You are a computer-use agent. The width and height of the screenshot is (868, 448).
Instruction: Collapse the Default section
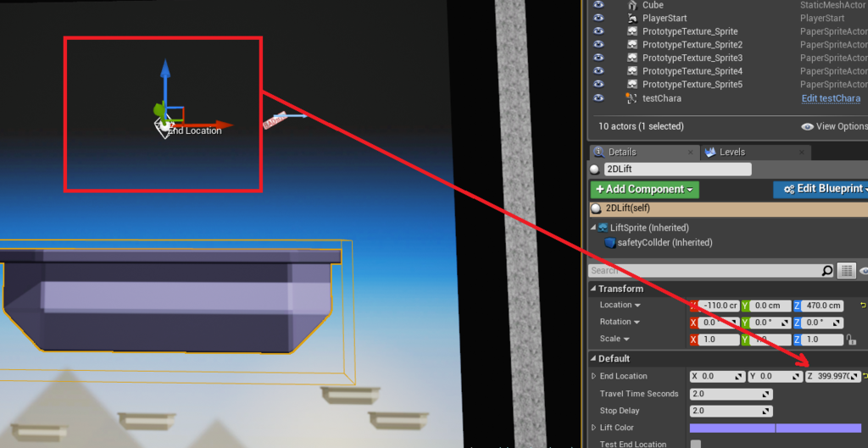tap(593, 358)
